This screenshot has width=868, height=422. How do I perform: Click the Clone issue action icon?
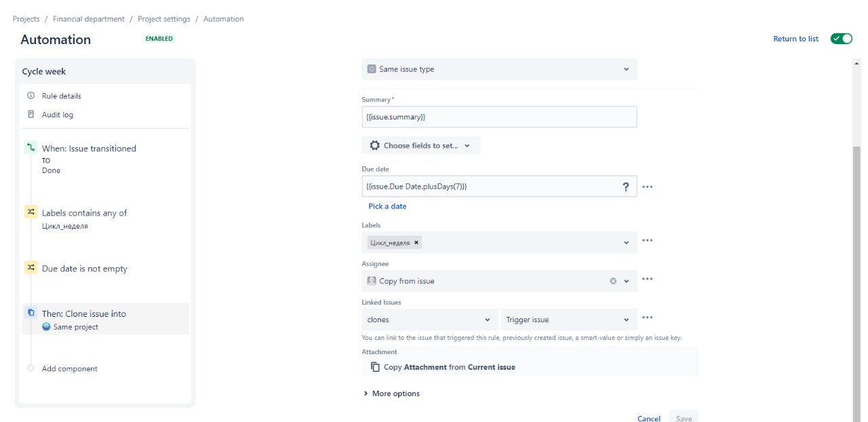pyautogui.click(x=31, y=313)
